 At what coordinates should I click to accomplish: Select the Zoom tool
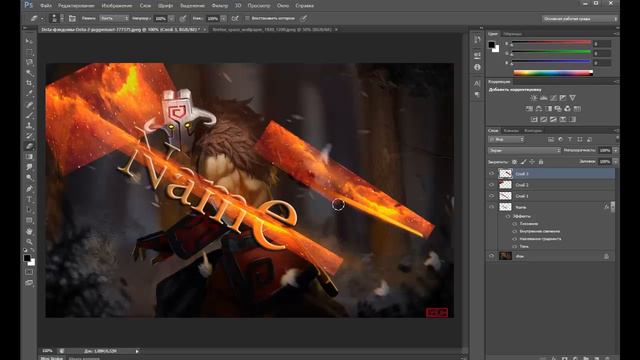tap(29, 242)
